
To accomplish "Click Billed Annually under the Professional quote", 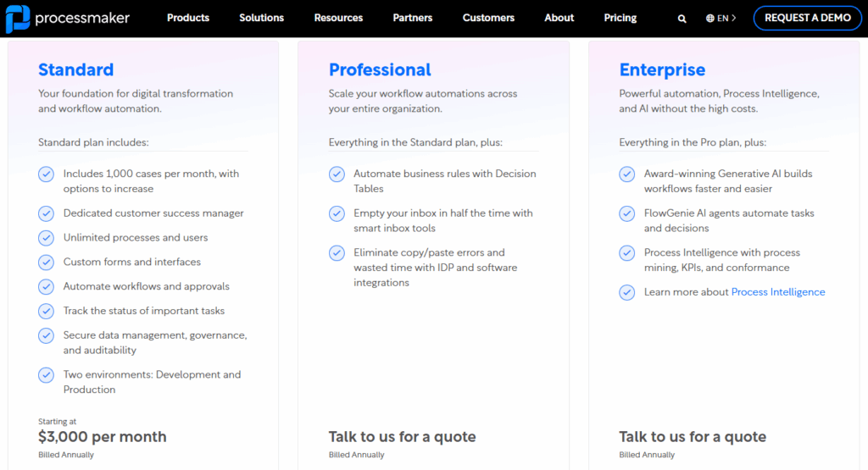I will click(357, 455).
